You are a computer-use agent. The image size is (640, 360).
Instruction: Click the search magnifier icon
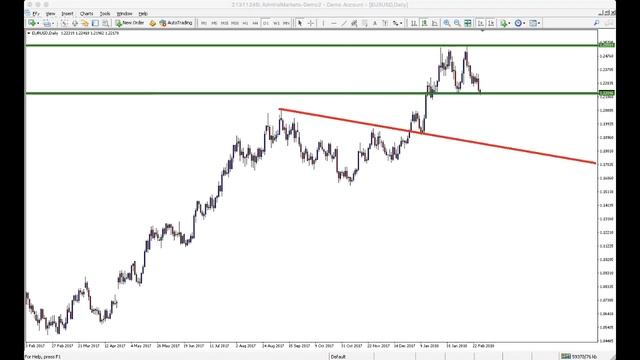tap(596, 23)
